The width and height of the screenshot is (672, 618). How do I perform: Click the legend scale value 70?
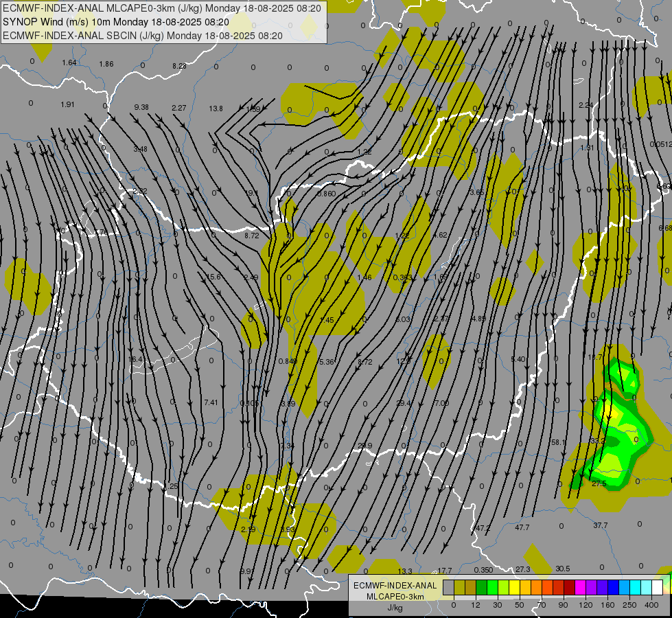(542, 605)
